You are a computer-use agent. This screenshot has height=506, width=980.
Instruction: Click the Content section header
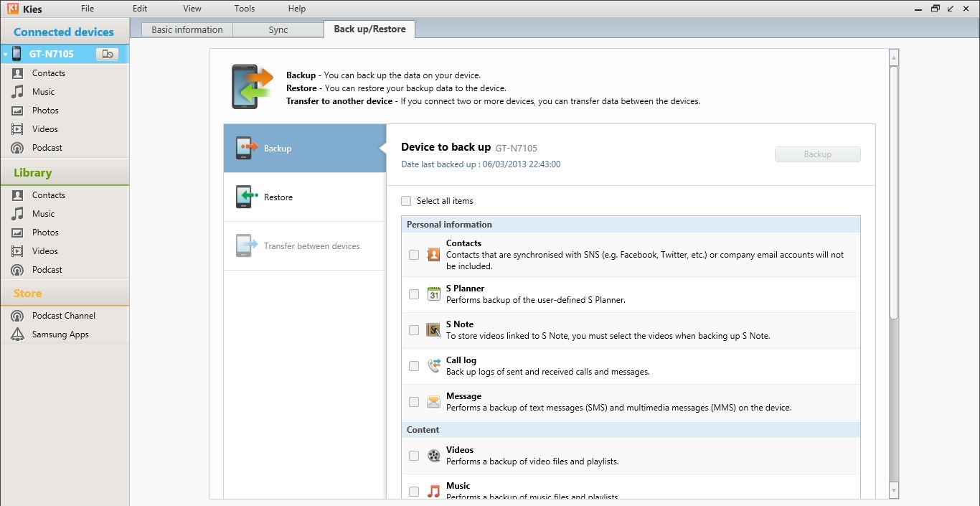click(631, 430)
